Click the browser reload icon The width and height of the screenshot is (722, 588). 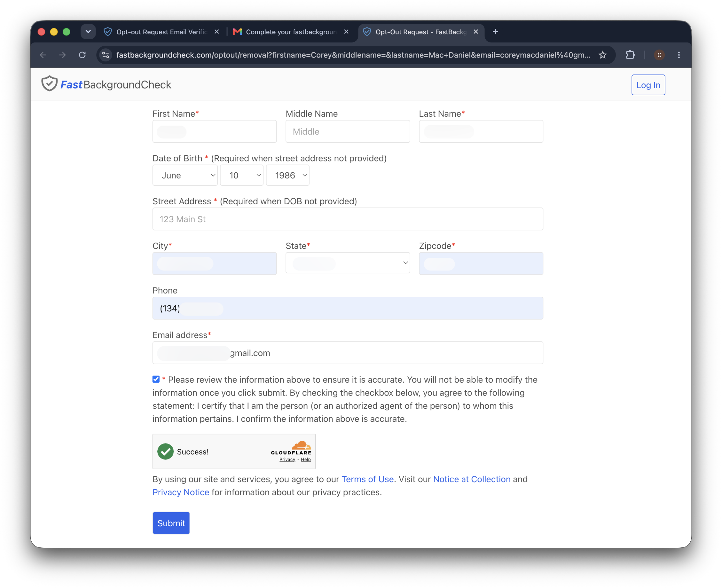[x=82, y=55]
